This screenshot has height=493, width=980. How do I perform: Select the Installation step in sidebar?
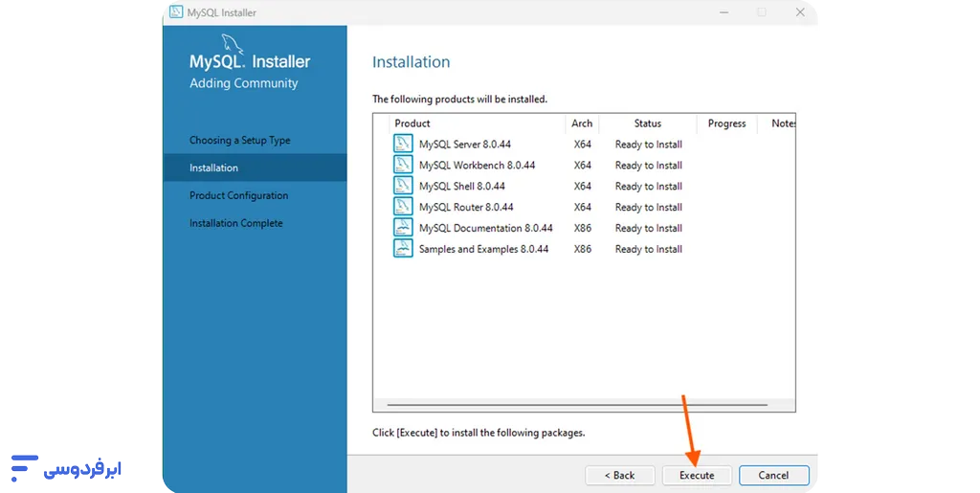click(214, 168)
